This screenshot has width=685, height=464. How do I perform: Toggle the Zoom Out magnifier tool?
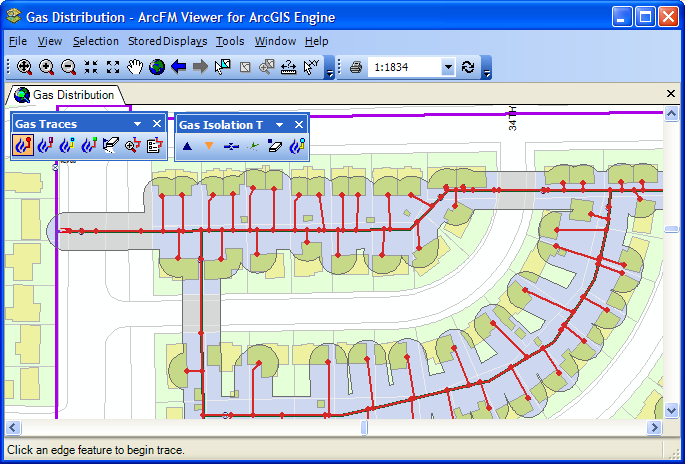[68, 67]
